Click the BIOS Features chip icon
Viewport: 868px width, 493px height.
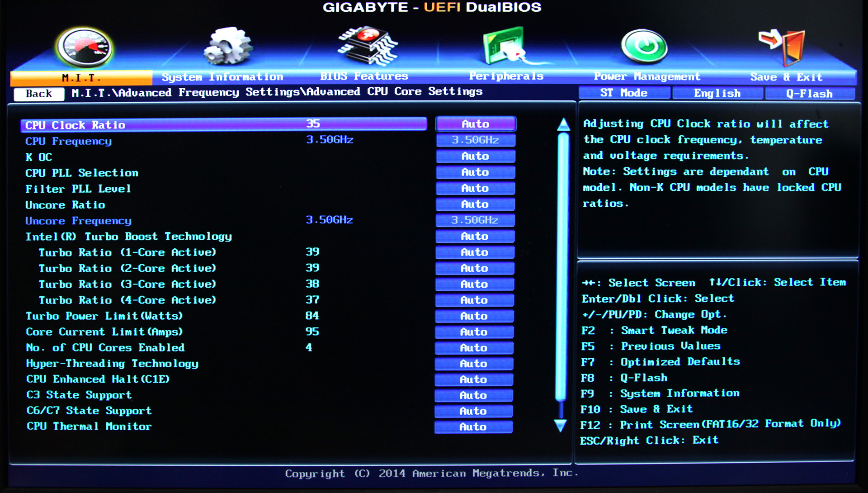coord(368,45)
